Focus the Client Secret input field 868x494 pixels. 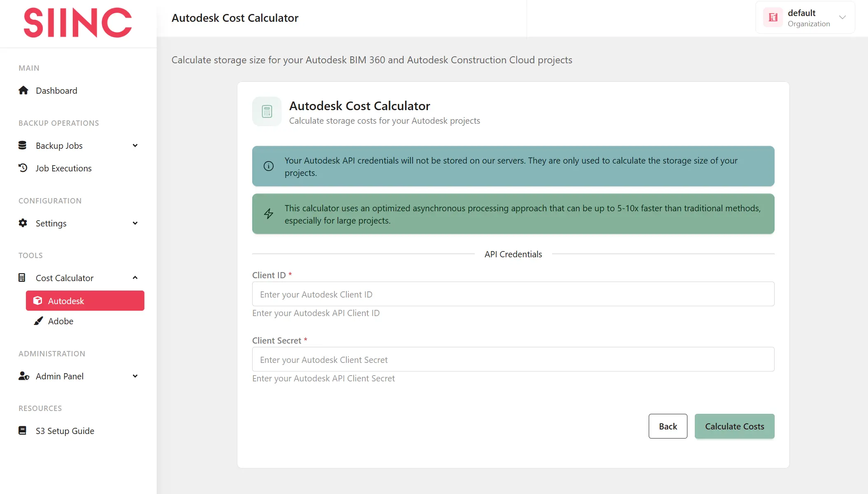pos(513,360)
